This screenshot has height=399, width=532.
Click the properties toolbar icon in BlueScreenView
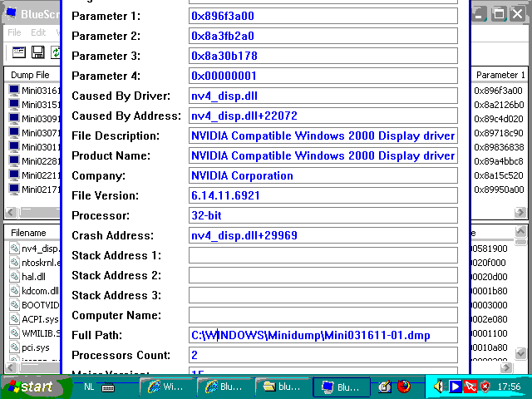(19, 52)
